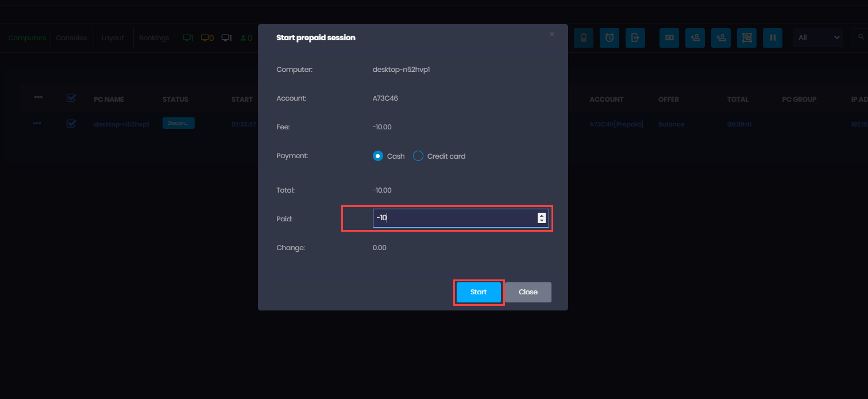The width and height of the screenshot is (868, 399).
Task: Click the pause session toolbar icon
Action: [x=773, y=38]
